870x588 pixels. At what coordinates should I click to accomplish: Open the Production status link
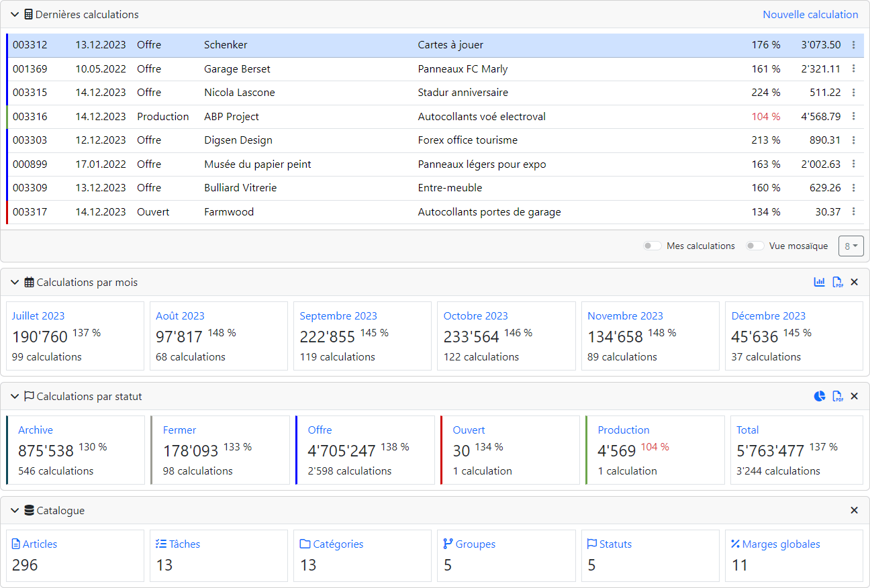(x=624, y=430)
